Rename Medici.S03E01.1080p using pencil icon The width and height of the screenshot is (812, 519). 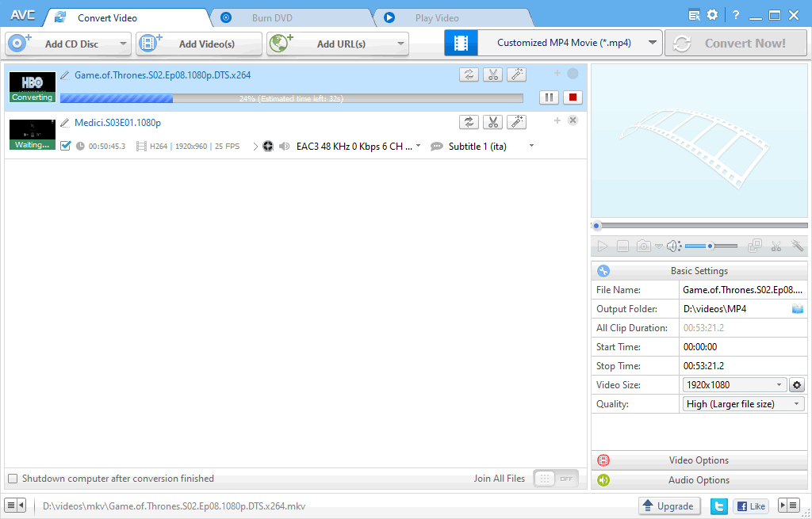coord(65,123)
